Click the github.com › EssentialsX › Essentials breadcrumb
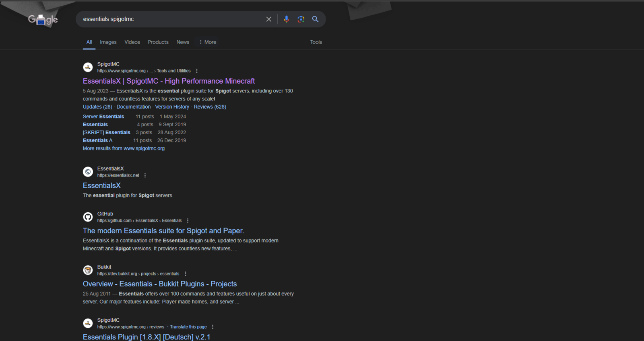This screenshot has height=341, width=644. [139, 221]
